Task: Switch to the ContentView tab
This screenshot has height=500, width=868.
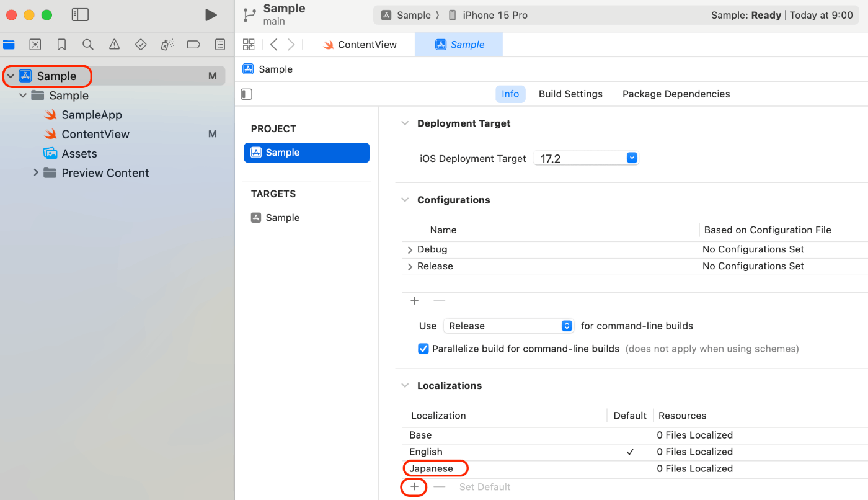Action: click(x=360, y=45)
